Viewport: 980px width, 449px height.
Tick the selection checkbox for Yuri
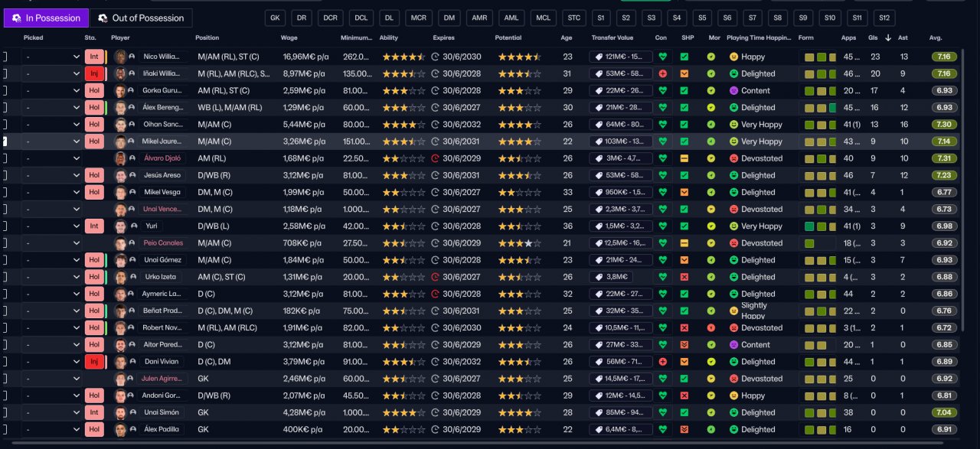4,226
